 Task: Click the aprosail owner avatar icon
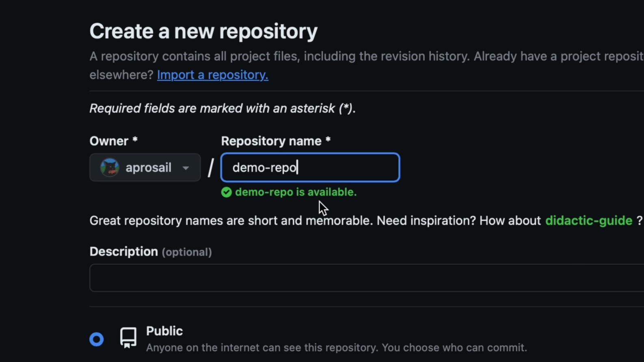click(110, 168)
